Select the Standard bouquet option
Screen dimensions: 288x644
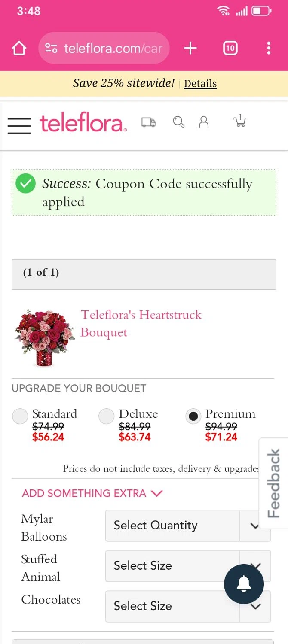click(20, 416)
